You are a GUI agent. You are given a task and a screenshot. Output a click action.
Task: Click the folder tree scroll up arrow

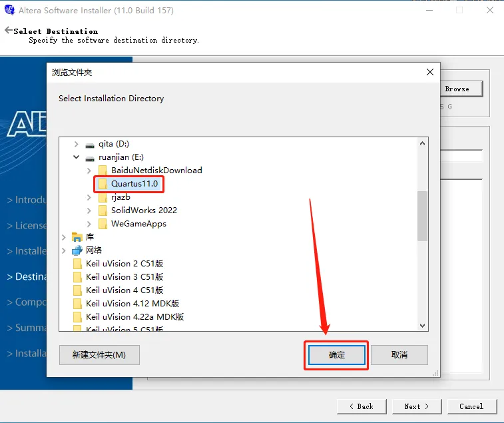coord(422,143)
